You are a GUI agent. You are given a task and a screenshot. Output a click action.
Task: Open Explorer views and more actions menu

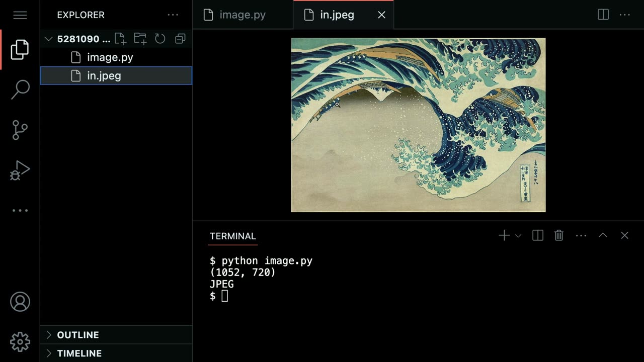tap(173, 15)
